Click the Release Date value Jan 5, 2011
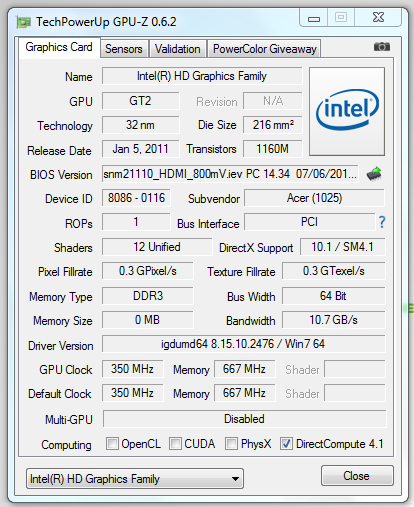 140,149
